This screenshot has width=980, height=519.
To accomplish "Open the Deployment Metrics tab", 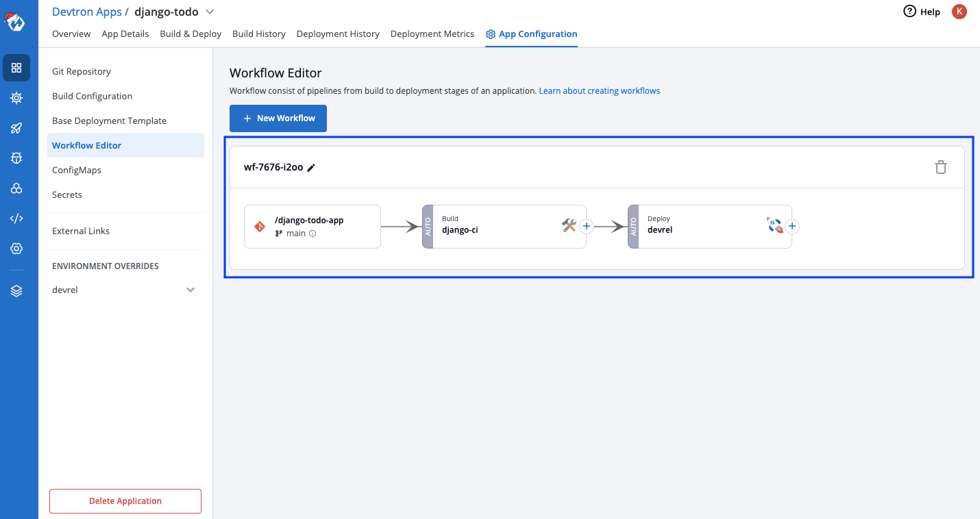I will 432,34.
